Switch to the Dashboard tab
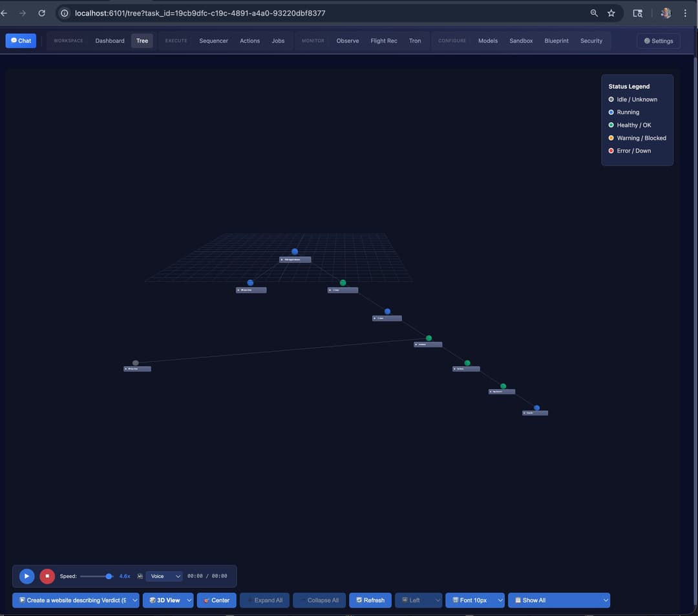Image resolution: width=698 pixels, height=616 pixels. point(110,41)
